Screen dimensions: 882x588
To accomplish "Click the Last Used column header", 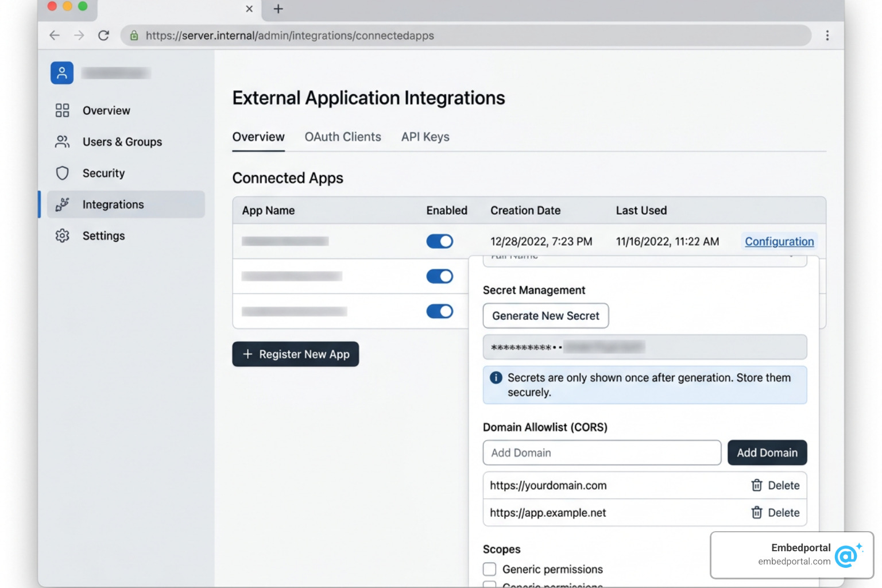I will coord(641,211).
